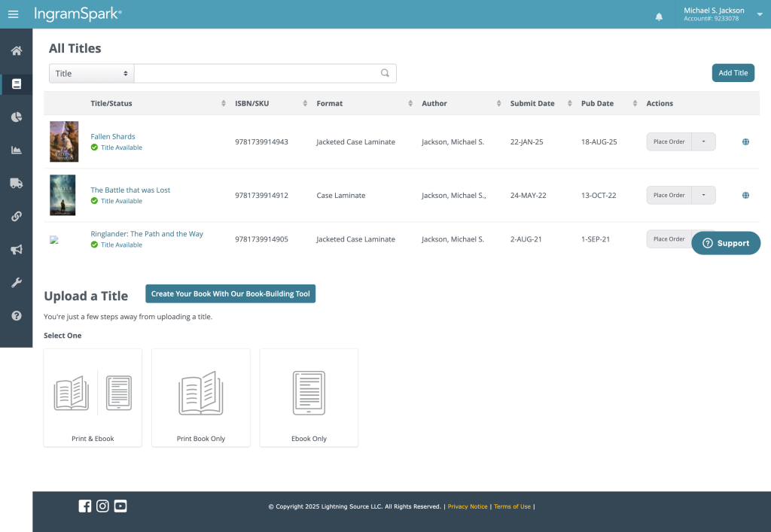The image size is (771, 532).
Task: Click inside the title search field
Action: [x=256, y=73]
